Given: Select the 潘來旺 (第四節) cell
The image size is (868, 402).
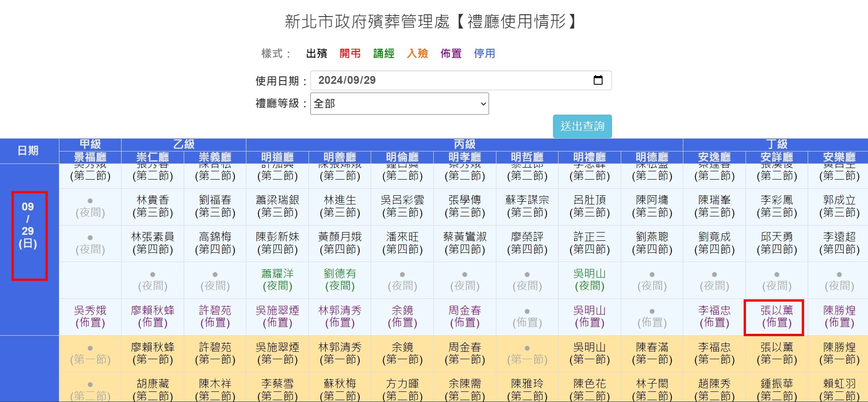Looking at the screenshot, I should pyautogui.click(x=402, y=244).
